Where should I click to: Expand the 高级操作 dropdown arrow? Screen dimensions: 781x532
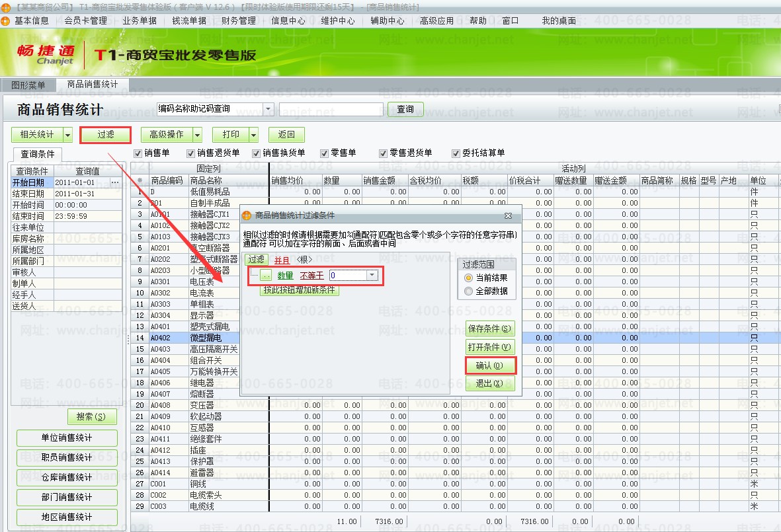pyautogui.click(x=197, y=135)
